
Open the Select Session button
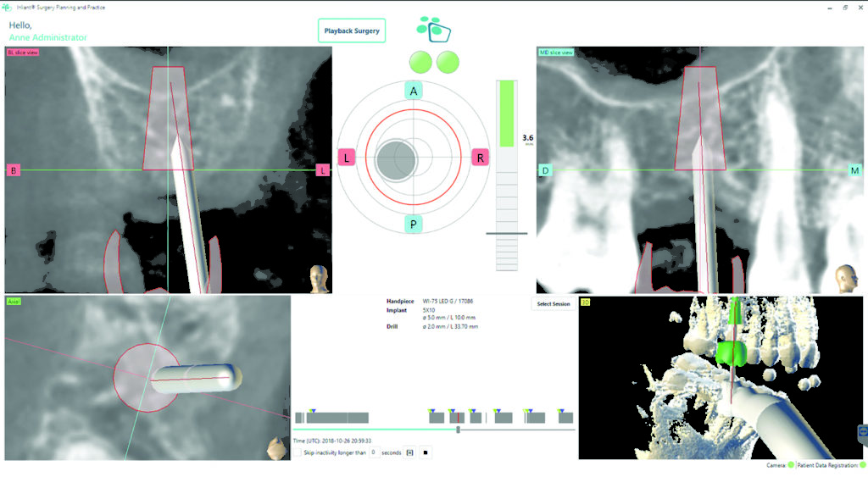pyautogui.click(x=553, y=304)
